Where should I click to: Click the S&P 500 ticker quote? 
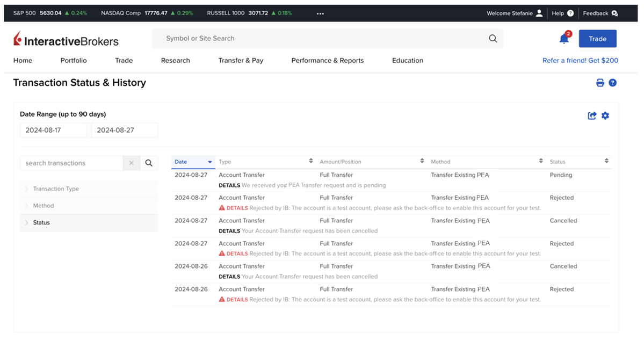coord(50,13)
